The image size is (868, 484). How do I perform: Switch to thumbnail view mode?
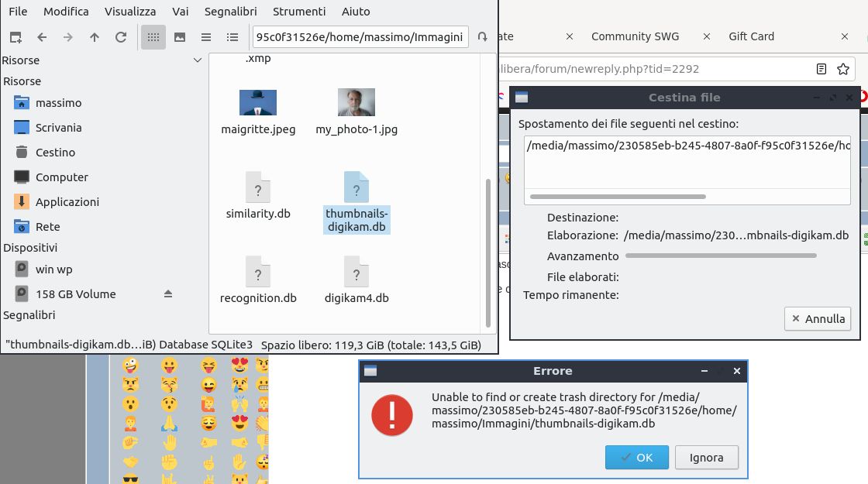pyautogui.click(x=180, y=37)
